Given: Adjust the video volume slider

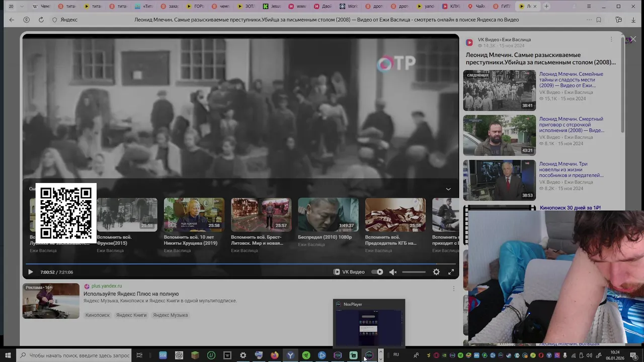Looking at the screenshot, I should pyautogui.click(x=414, y=272).
